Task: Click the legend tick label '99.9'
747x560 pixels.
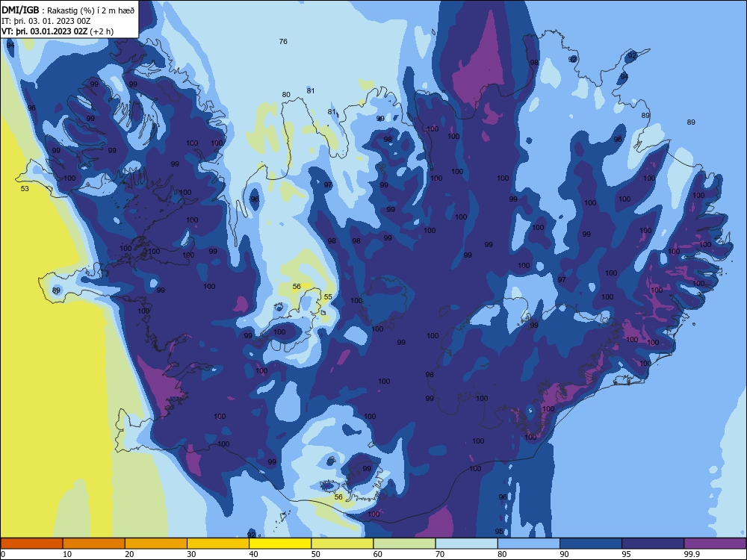Action: [692, 554]
